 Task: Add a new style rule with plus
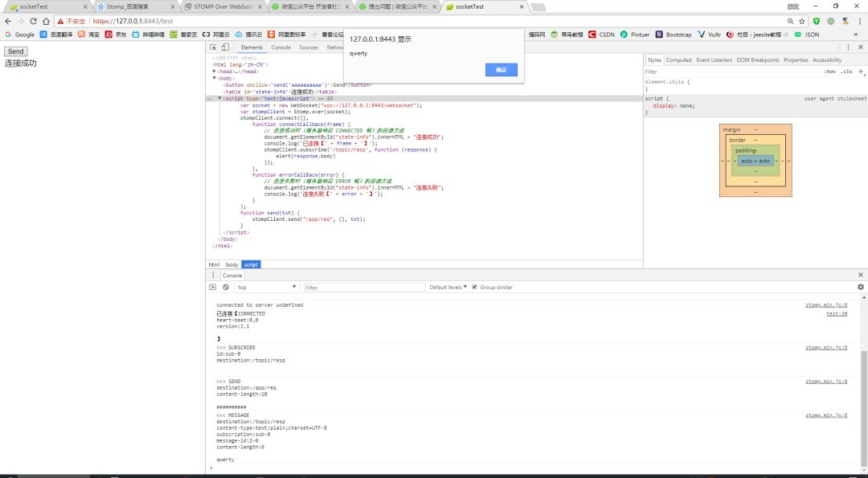[x=860, y=71]
